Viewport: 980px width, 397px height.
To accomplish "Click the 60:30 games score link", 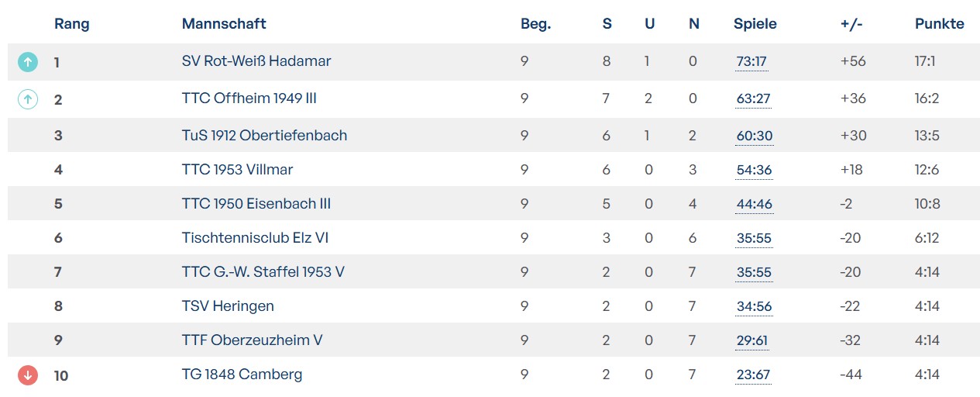I will coord(754,136).
